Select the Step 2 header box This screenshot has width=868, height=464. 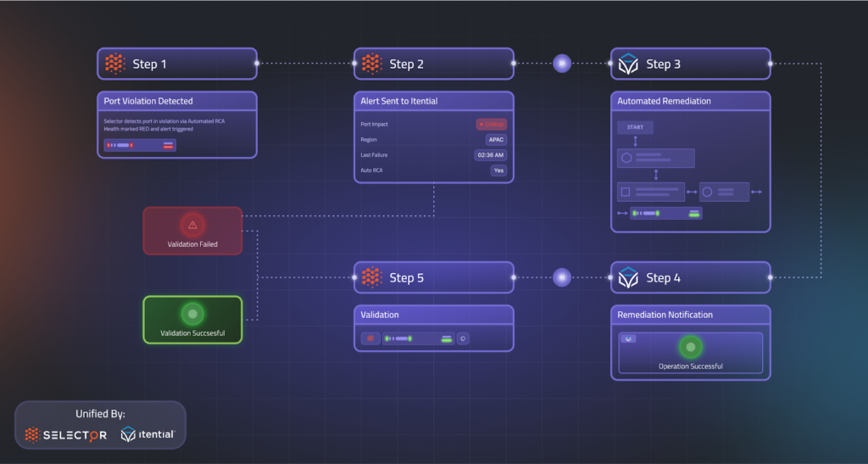(x=434, y=64)
